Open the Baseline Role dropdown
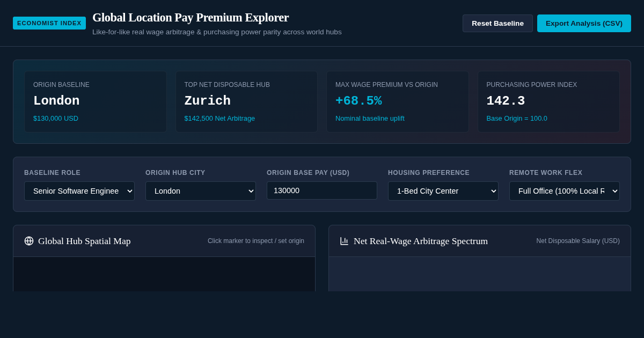The image size is (644, 338). [79, 191]
